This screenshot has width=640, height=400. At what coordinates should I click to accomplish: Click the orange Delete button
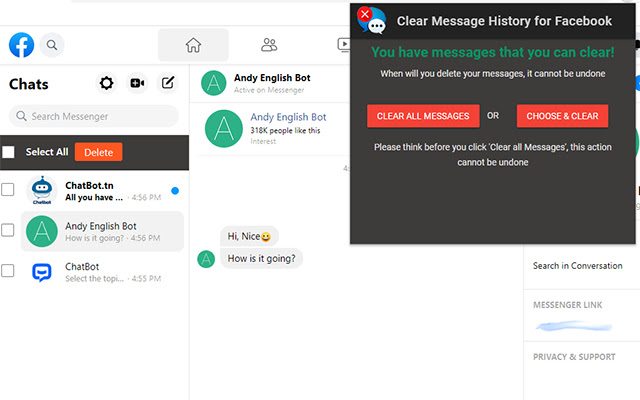[x=98, y=152]
